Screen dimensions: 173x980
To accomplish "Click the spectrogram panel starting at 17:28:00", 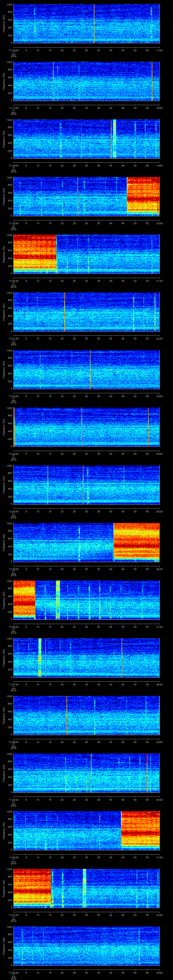I will coord(86,715).
